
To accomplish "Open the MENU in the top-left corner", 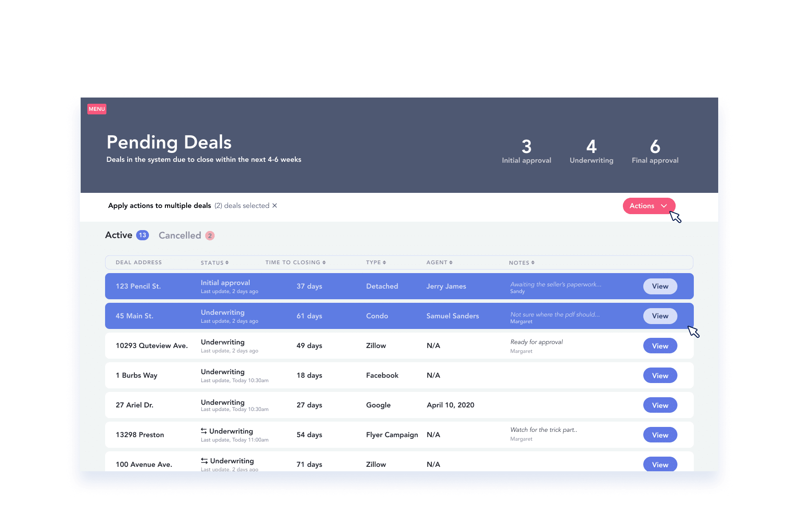I will coord(97,109).
